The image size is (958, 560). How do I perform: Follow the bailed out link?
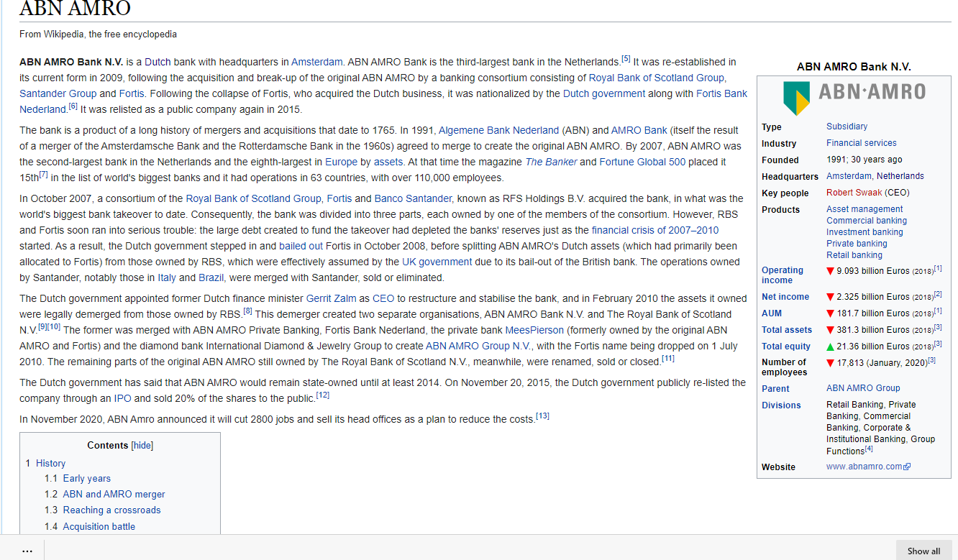(x=301, y=246)
